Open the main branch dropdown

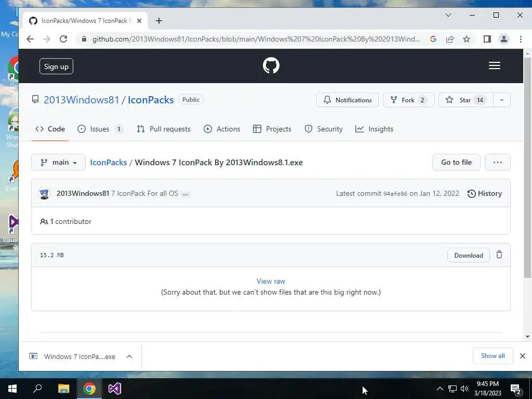[x=58, y=162]
